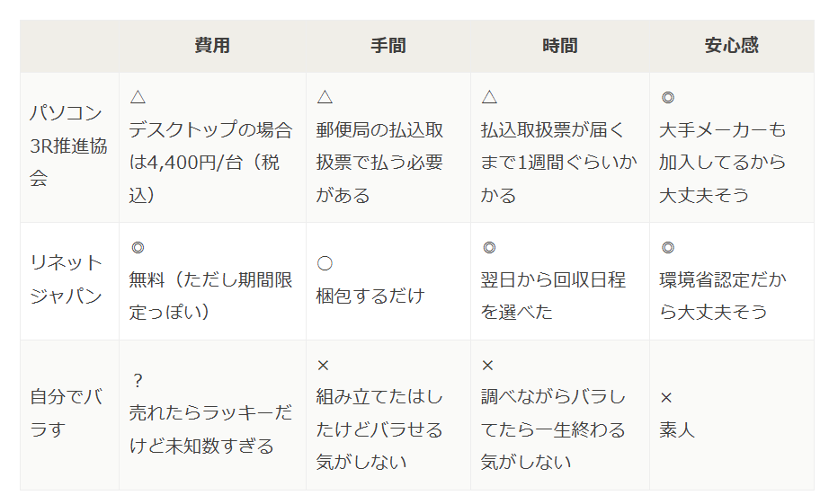This screenshot has width=829, height=504.
Task: Click the triangle symbol in the 手間 column
Action: [325, 96]
